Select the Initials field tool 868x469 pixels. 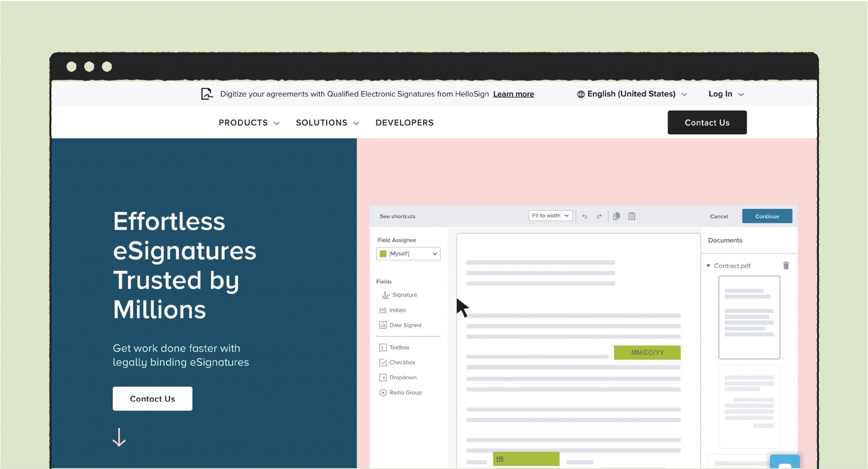point(397,310)
